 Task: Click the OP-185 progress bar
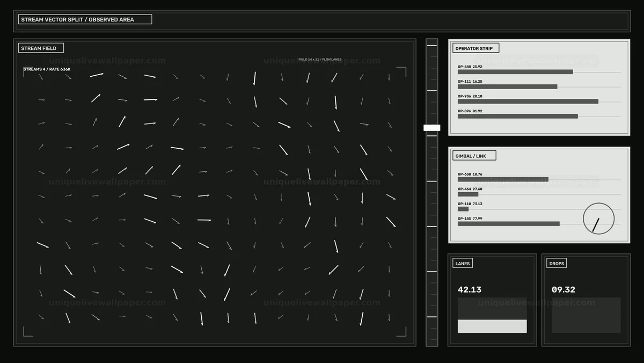coord(509,224)
